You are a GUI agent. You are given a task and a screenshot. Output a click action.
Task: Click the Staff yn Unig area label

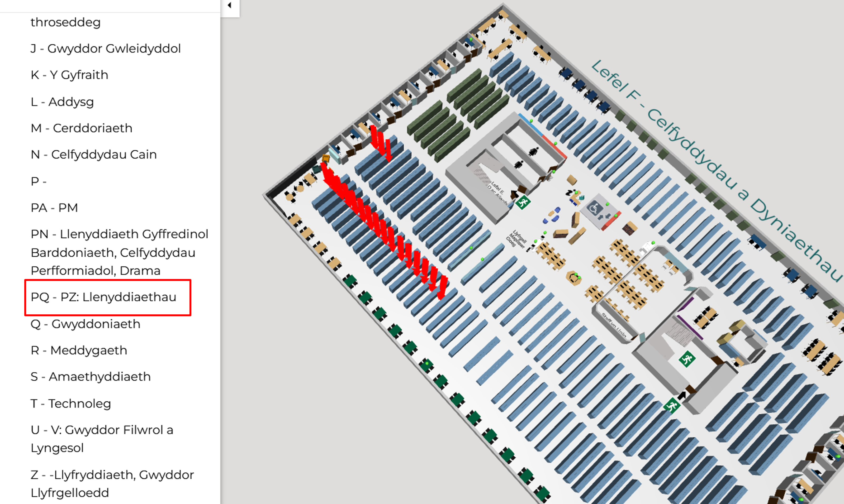[614, 325]
